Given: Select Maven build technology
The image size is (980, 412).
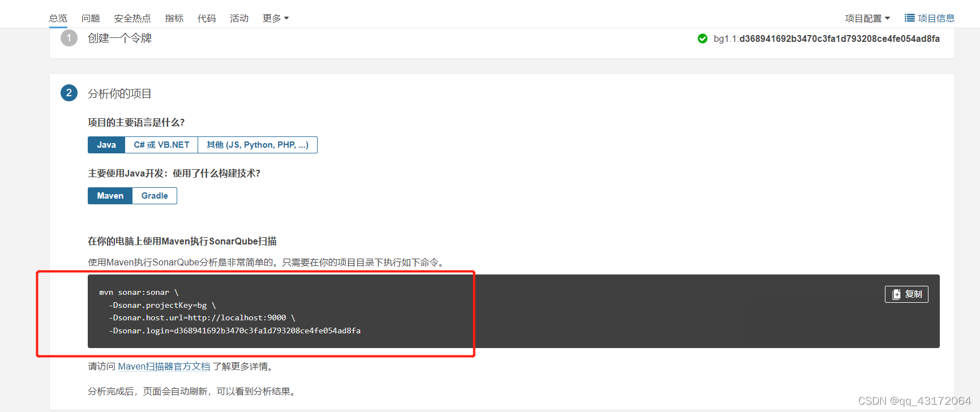Looking at the screenshot, I should click(110, 196).
